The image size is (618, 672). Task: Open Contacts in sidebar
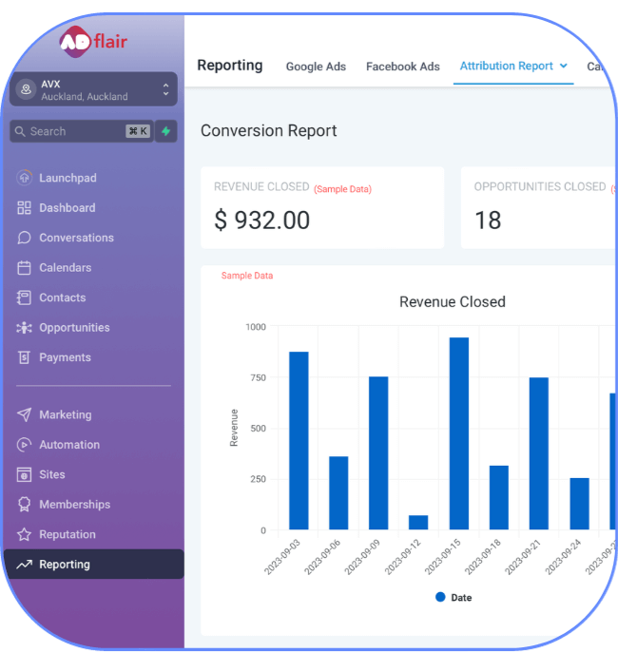point(63,298)
